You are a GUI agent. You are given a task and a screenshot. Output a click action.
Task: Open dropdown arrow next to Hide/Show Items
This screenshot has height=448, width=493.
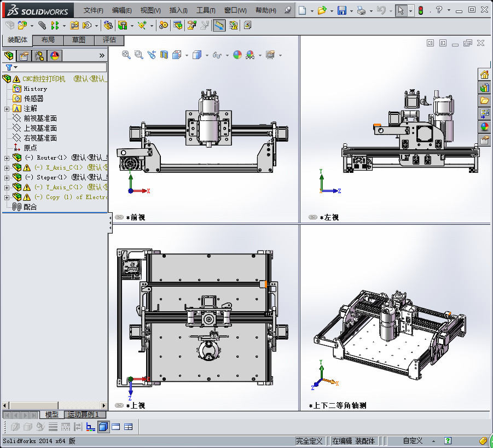(227, 55)
